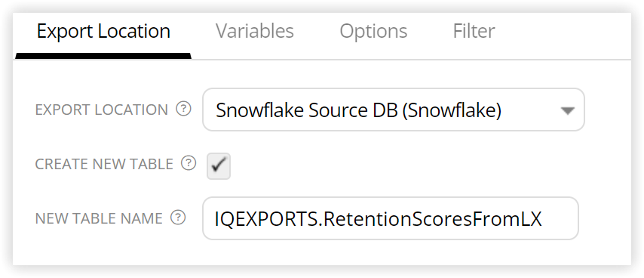Open the Options tab

pyautogui.click(x=373, y=31)
